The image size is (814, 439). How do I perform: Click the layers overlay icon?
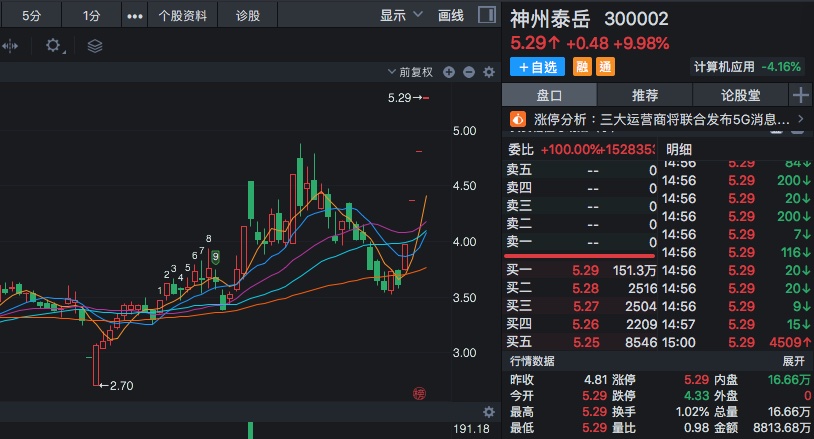click(x=95, y=46)
